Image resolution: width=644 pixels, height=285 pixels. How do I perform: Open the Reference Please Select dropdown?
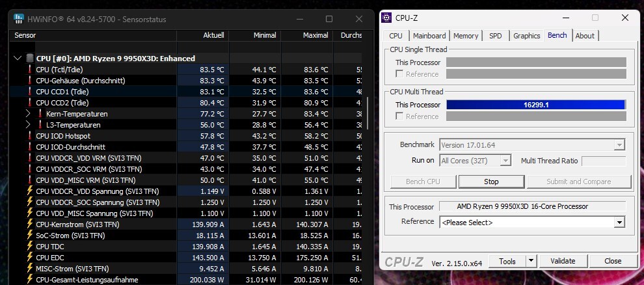[x=619, y=223]
